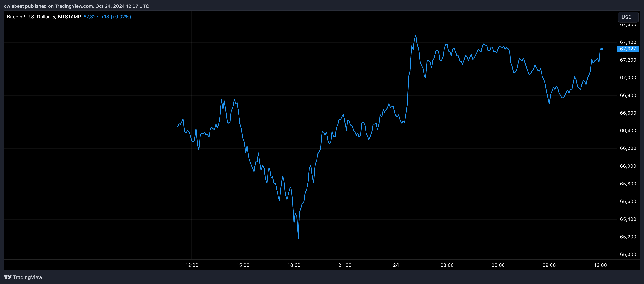Click the 03:00 time axis label
The height and width of the screenshot is (284, 644).
click(x=447, y=265)
